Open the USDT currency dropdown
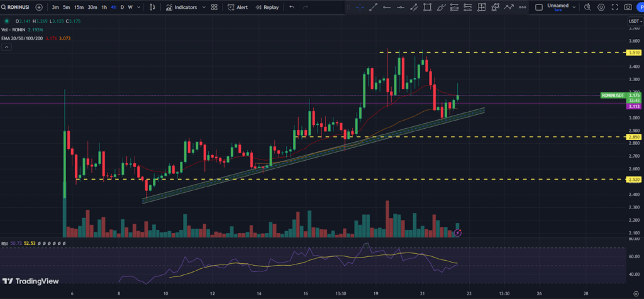This screenshot has height=299, width=644. [x=635, y=21]
